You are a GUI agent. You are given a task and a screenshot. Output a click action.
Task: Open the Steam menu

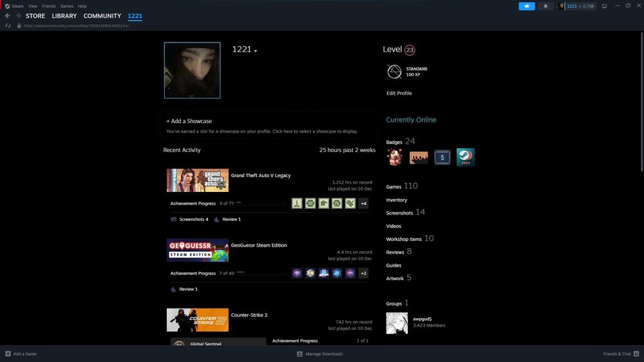click(17, 6)
